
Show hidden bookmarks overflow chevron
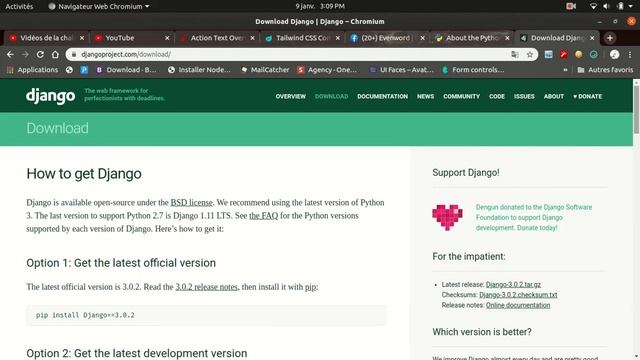click(565, 70)
